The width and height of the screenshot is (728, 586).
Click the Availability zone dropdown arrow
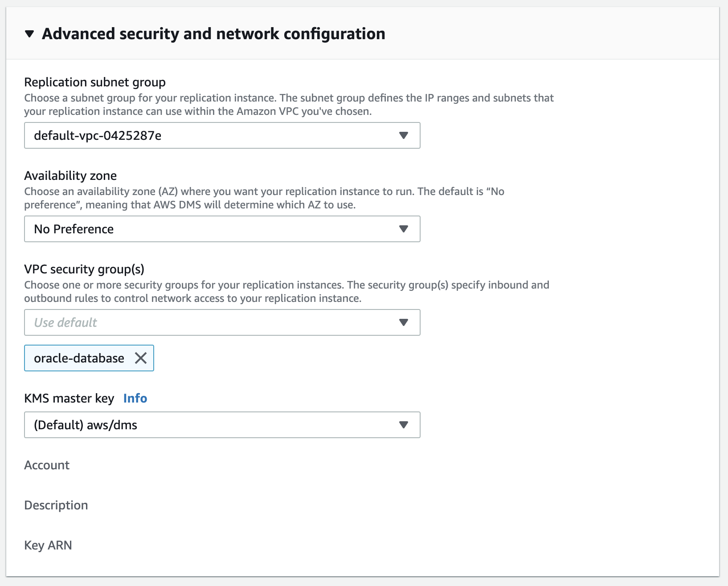404,229
